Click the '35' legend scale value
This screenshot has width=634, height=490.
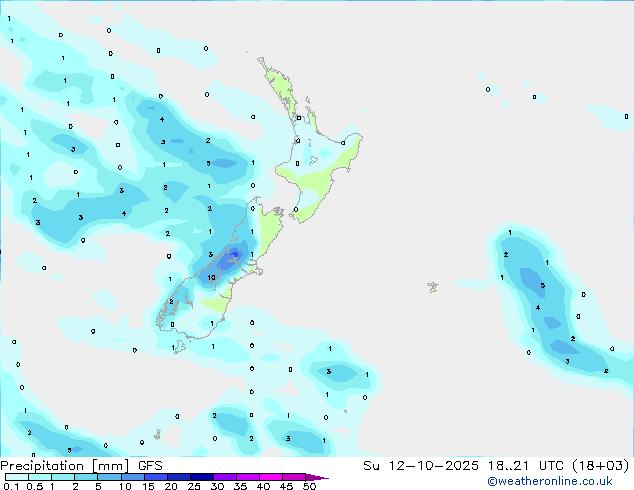(x=241, y=486)
